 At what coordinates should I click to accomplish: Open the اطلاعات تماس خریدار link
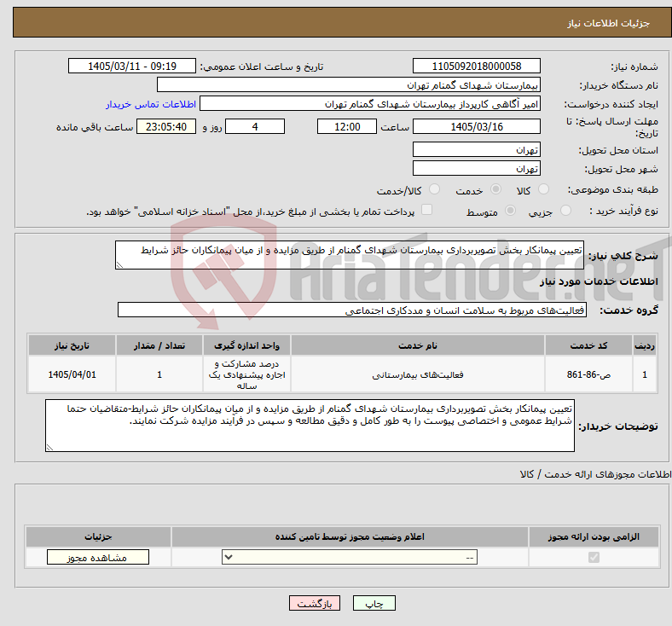coord(151,104)
